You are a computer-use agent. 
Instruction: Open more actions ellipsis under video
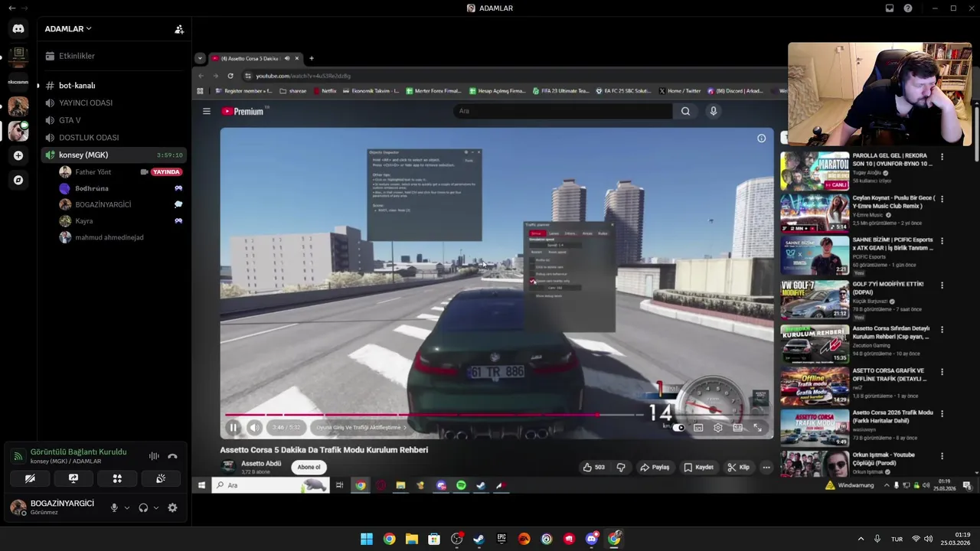click(766, 467)
